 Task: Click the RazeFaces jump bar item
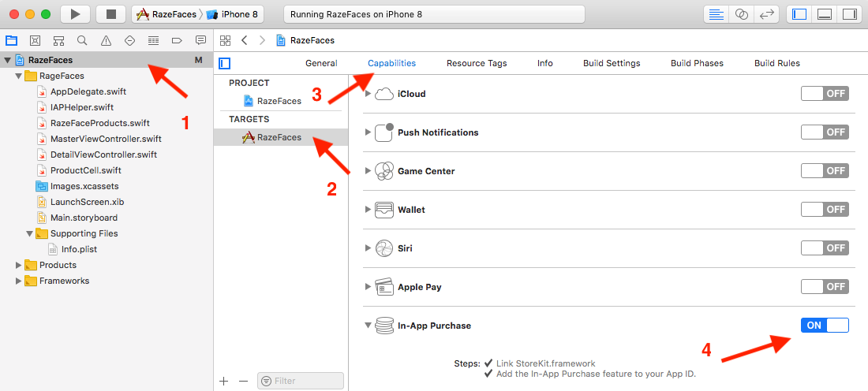click(x=305, y=40)
